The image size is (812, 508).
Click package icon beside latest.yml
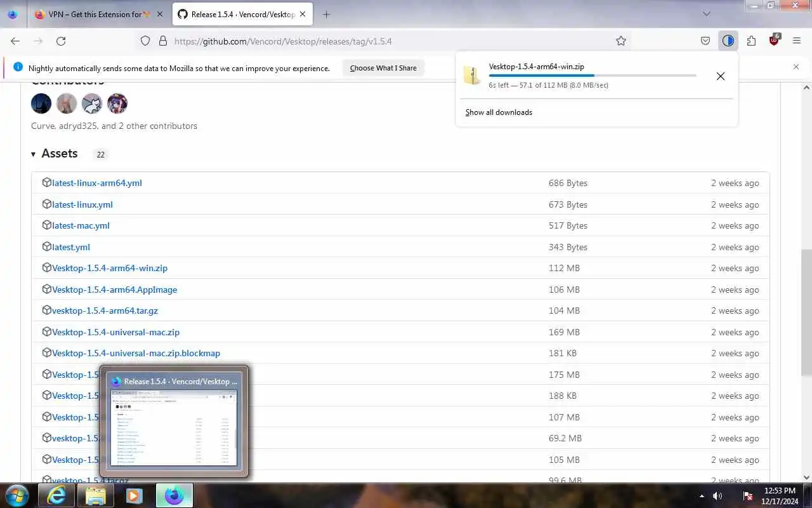46,246
